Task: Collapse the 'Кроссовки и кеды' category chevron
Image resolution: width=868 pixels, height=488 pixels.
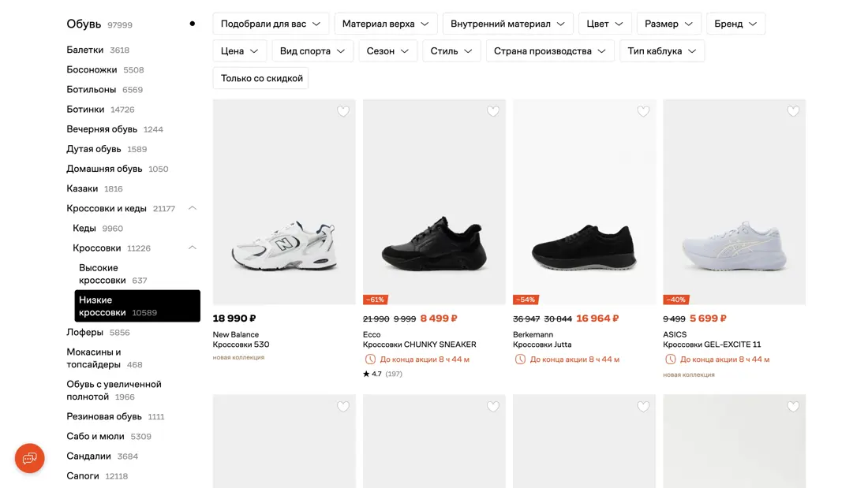Action: [193, 208]
